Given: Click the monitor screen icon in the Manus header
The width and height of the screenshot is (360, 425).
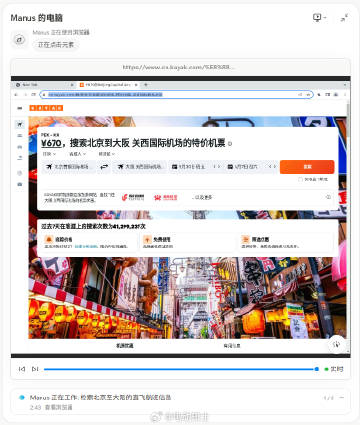Looking at the screenshot, I should [317, 18].
